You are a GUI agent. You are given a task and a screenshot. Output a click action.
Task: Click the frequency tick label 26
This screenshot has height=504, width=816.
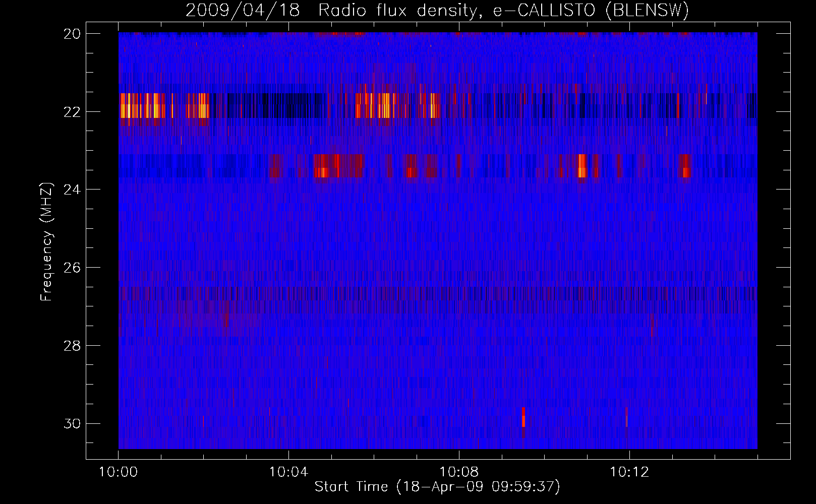coord(72,268)
